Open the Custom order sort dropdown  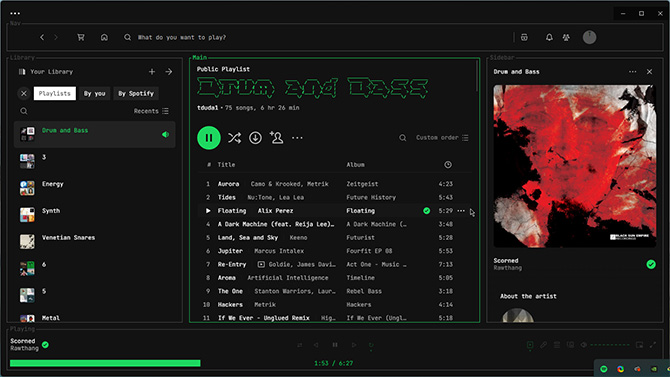442,138
